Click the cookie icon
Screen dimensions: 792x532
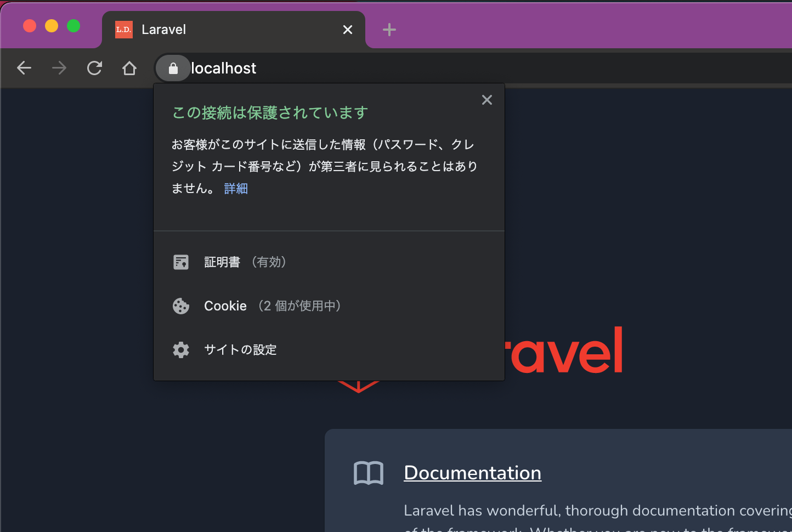[x=181, y=306]
